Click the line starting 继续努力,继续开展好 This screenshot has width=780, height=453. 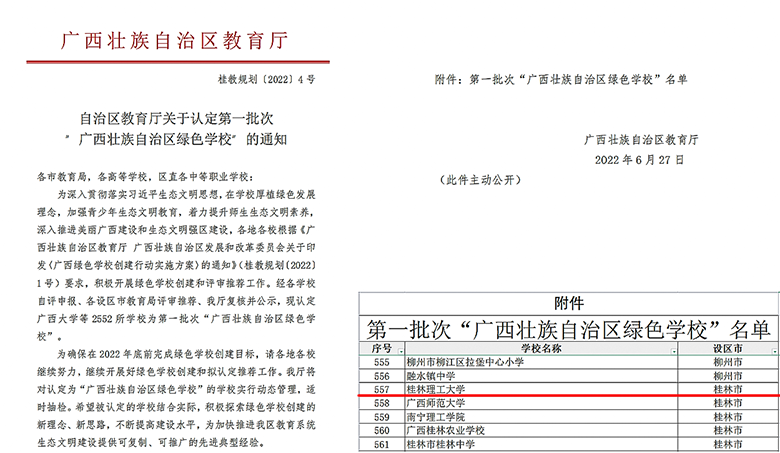176,372
